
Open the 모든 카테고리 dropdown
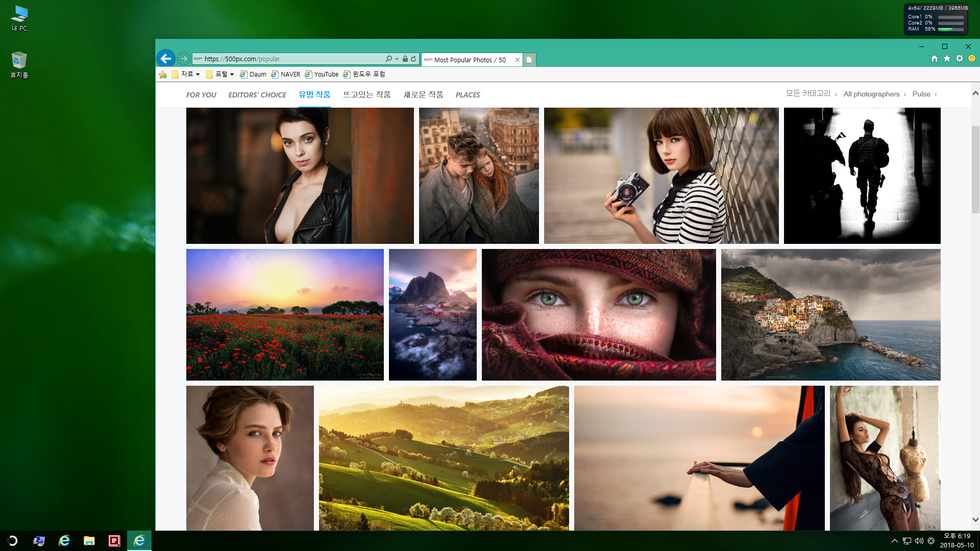click(811, 94)
